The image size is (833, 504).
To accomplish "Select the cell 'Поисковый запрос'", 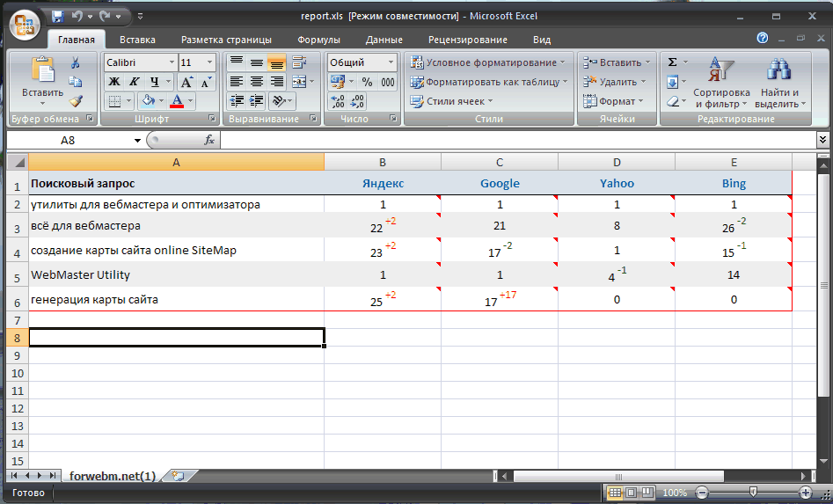I will [176, 184].
